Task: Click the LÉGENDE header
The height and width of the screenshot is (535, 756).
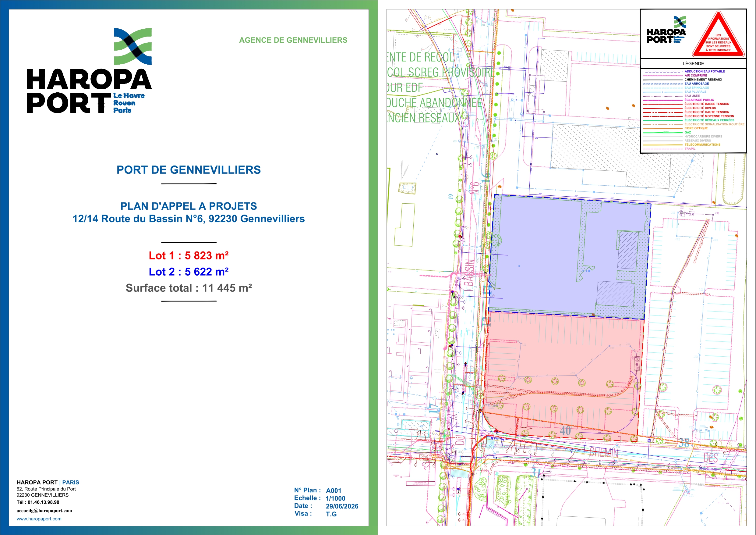Action: coord(693,64)
